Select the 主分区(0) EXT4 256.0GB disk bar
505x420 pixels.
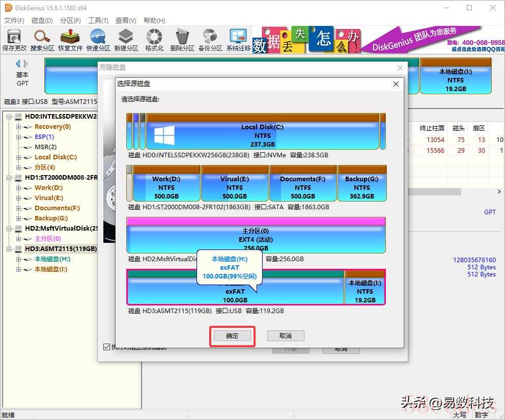(x=256, y=235)
